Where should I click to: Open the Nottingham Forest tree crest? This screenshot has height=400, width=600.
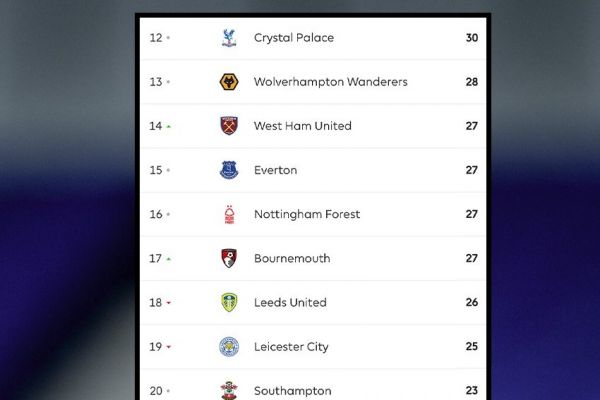pos(229,214)
